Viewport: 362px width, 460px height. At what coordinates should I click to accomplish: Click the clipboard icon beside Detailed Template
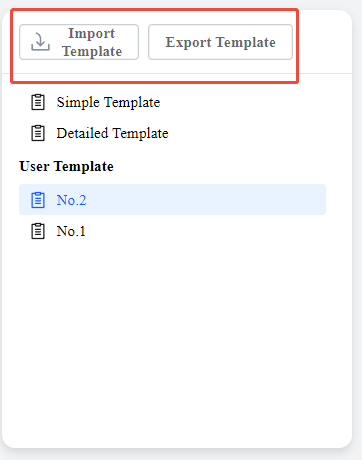[x=38, y=133]
